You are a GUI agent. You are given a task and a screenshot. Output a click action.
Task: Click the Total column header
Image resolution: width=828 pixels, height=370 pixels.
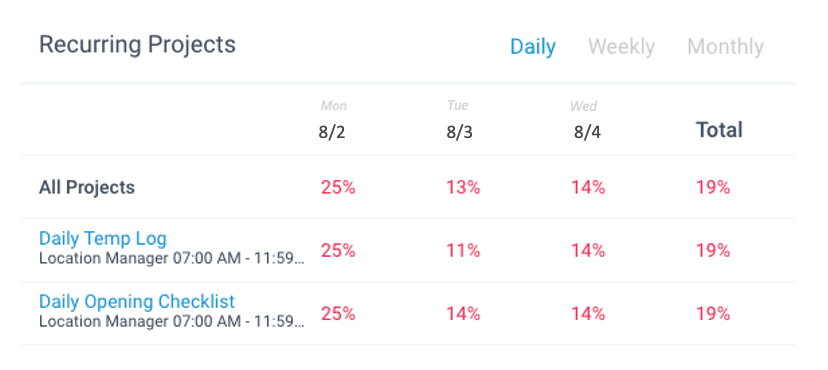click(719, 130)
